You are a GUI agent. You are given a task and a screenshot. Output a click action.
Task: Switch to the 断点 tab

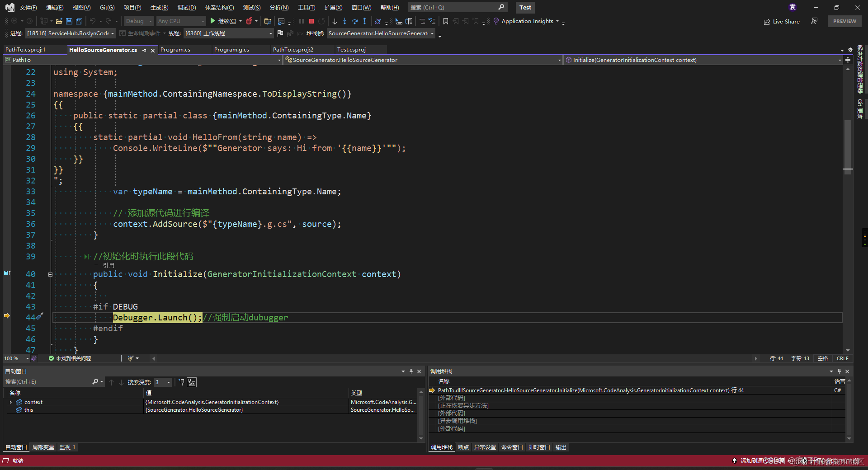pyautogui.click(x=463, y=447)
